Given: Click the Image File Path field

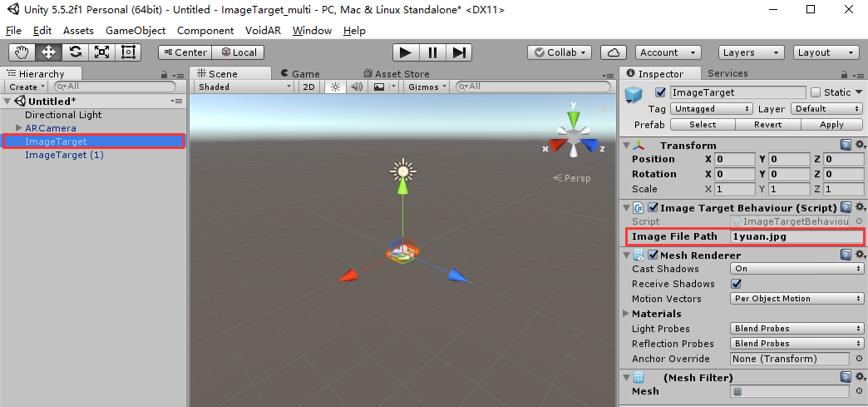Looking at the screenshot, I should tap(796, 236).
